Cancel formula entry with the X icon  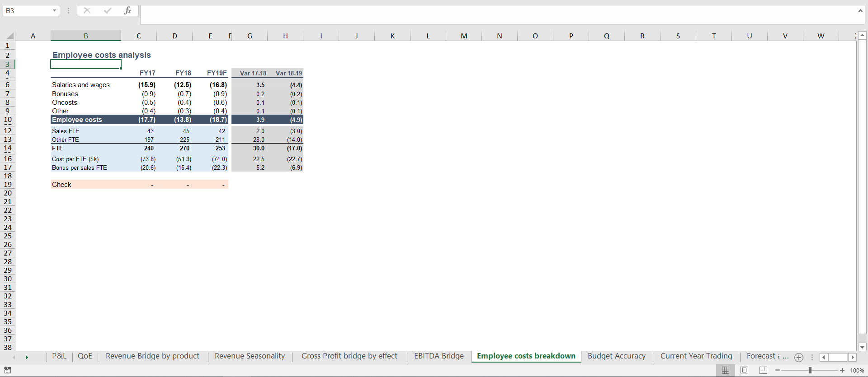click(x=87, y=10)
